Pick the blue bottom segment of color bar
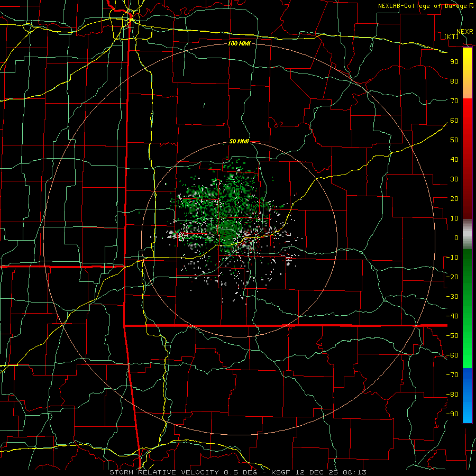Image resolution: width=476 pixels, height=476 pixels. pyautogui.click(x=467, y=396)
